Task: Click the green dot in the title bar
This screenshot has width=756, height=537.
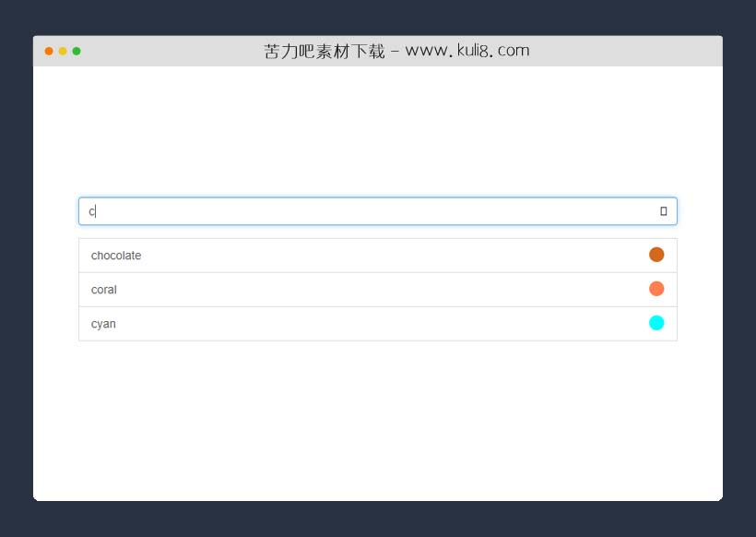Action: coord(77,51)
